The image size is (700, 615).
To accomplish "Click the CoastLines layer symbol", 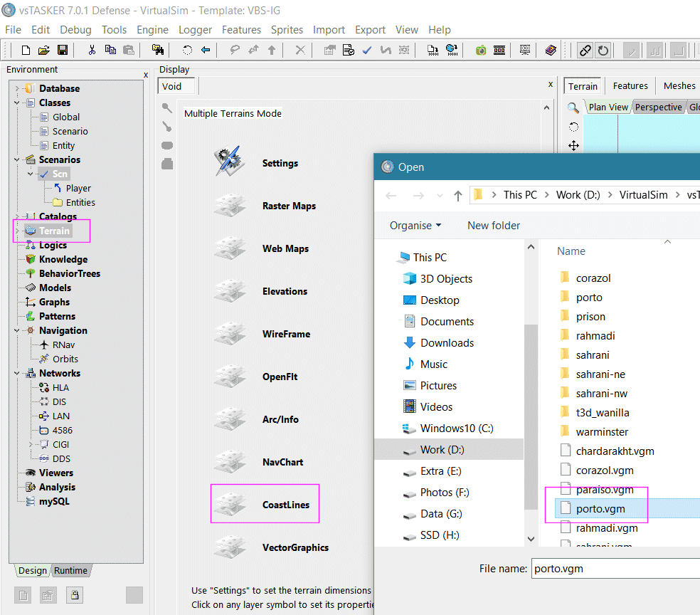I will (x=230, y=504).
